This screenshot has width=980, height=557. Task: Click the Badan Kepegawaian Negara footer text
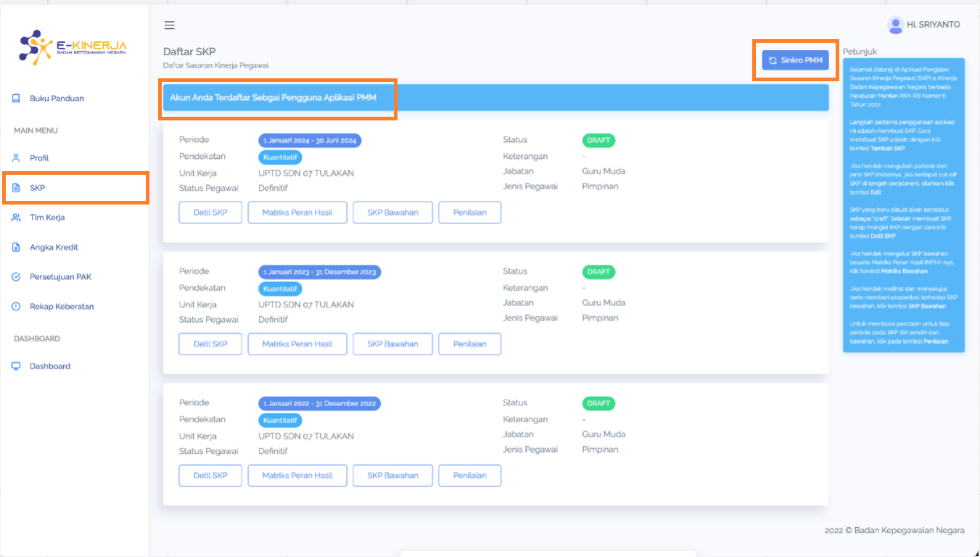[894, 530]
